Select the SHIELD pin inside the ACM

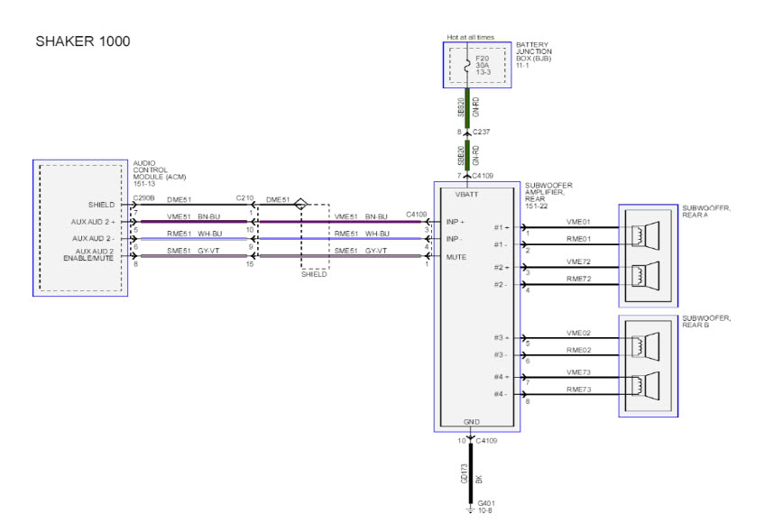pos(101,205)
